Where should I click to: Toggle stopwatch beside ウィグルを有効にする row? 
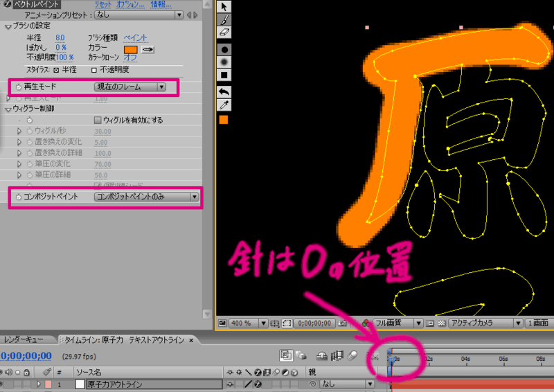(x=30, y=121)
